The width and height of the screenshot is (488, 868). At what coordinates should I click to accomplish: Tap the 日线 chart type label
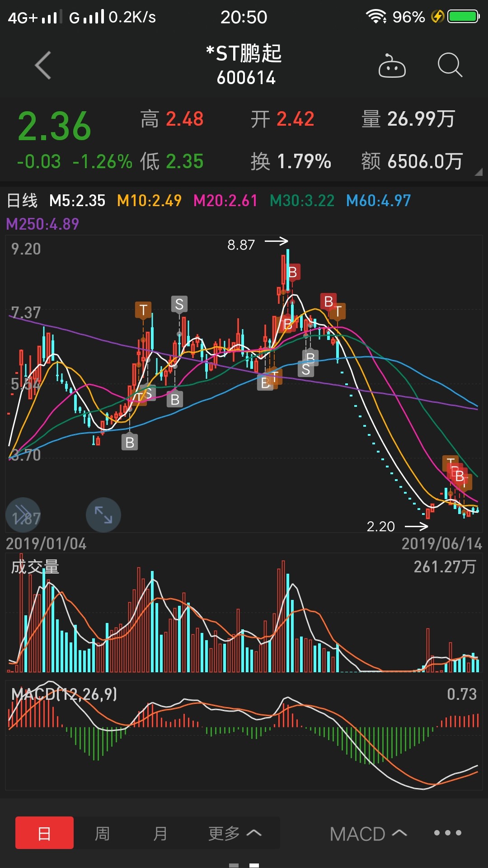tap(22, 200)
